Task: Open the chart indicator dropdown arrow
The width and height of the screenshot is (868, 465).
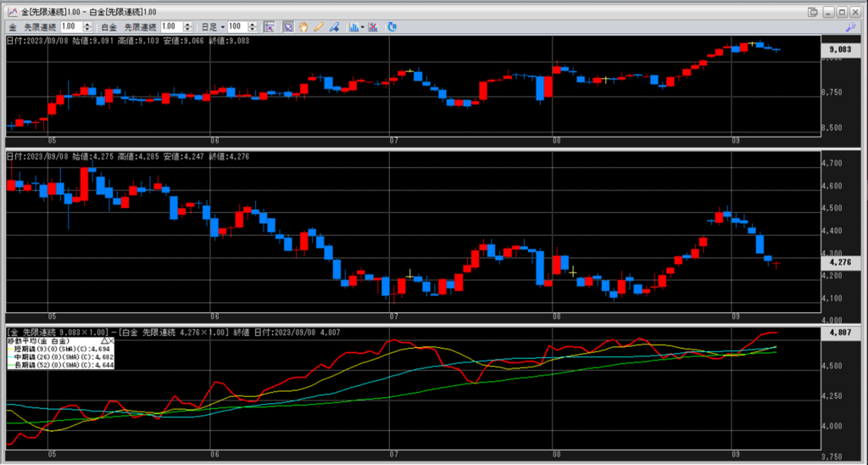Action: (x=363, y=27)
